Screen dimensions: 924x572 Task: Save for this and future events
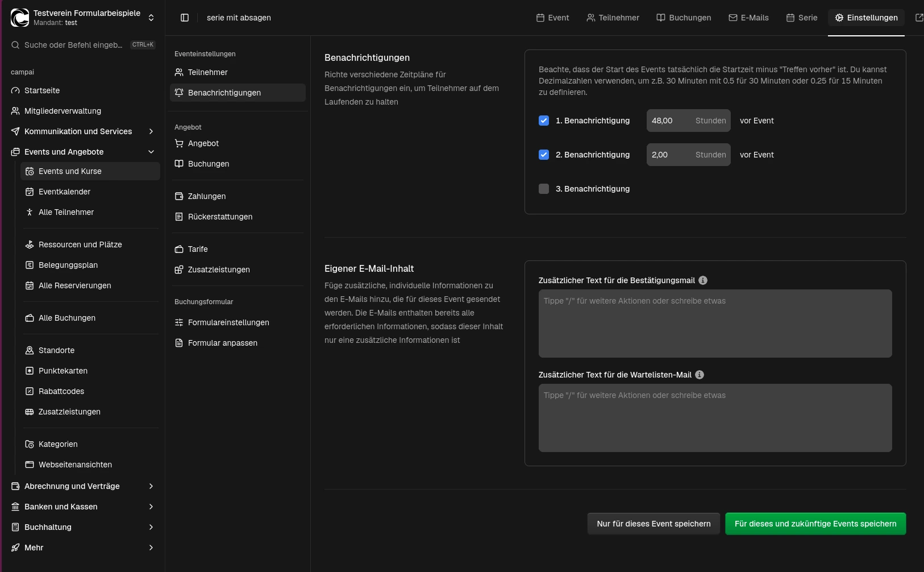[815, 524]
